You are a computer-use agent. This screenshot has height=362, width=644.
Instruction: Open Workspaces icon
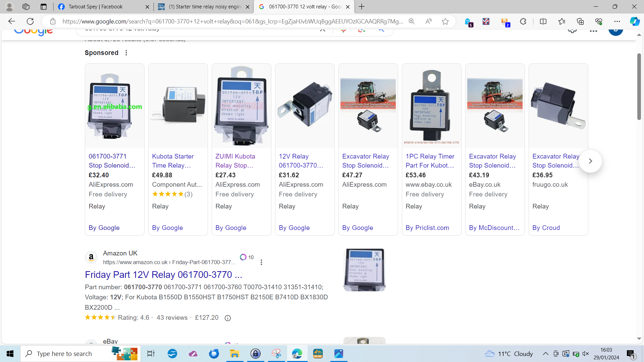[x=26, y=7]
